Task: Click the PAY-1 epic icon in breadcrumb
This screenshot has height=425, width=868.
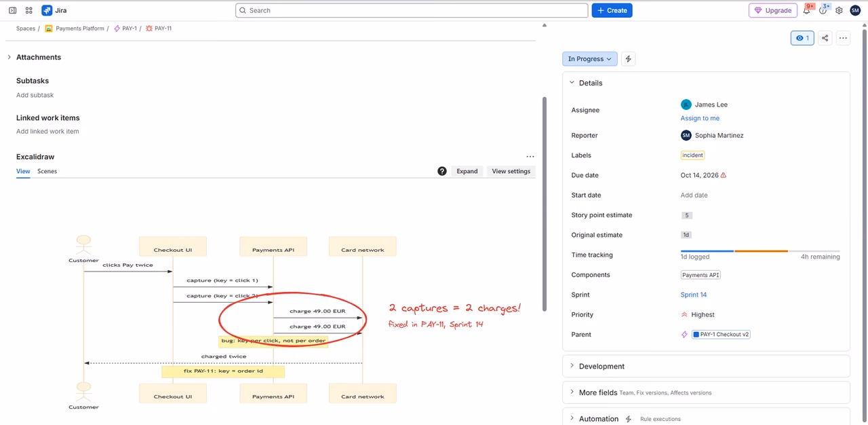Action: [x=117, y=29]
